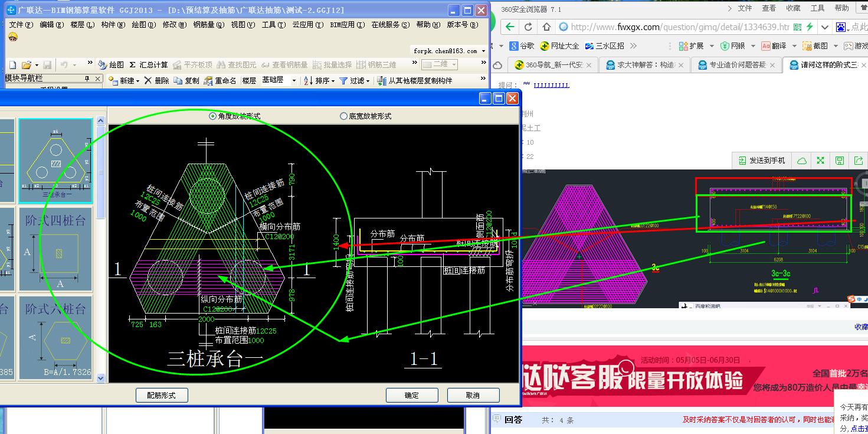
Task: Click 从其他楼层复制构件 copy-from-floor icon
Action: (x=381, y=81)
